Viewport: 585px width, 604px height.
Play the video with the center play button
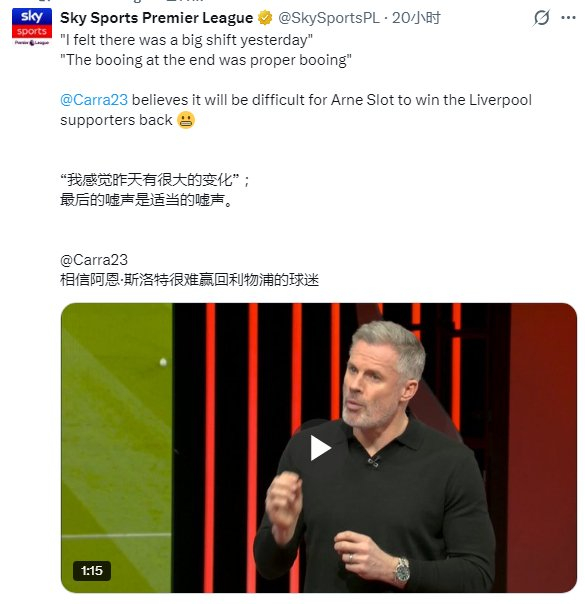click(x=320, y=448)
